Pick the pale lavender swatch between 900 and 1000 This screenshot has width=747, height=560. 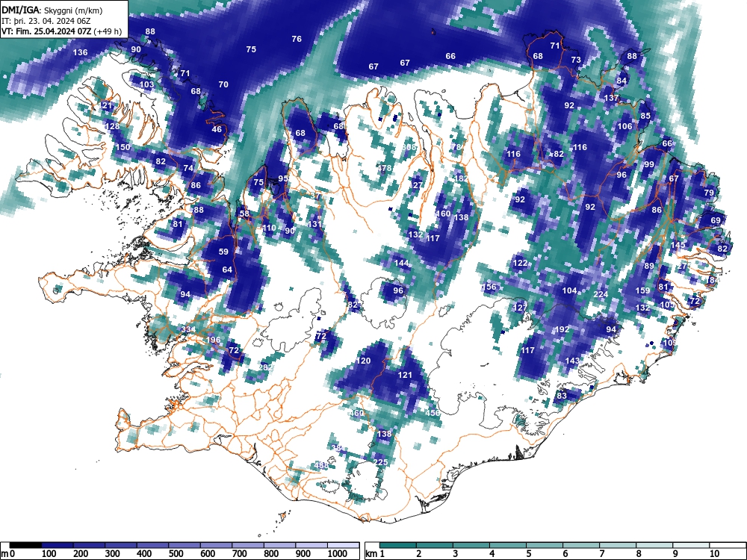tap(311, 545)
